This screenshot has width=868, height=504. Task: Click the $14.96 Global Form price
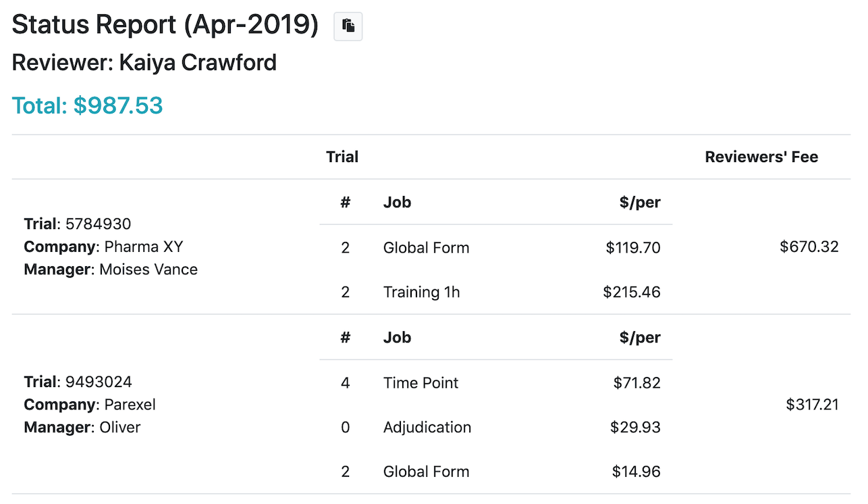[x=636, y=472]
